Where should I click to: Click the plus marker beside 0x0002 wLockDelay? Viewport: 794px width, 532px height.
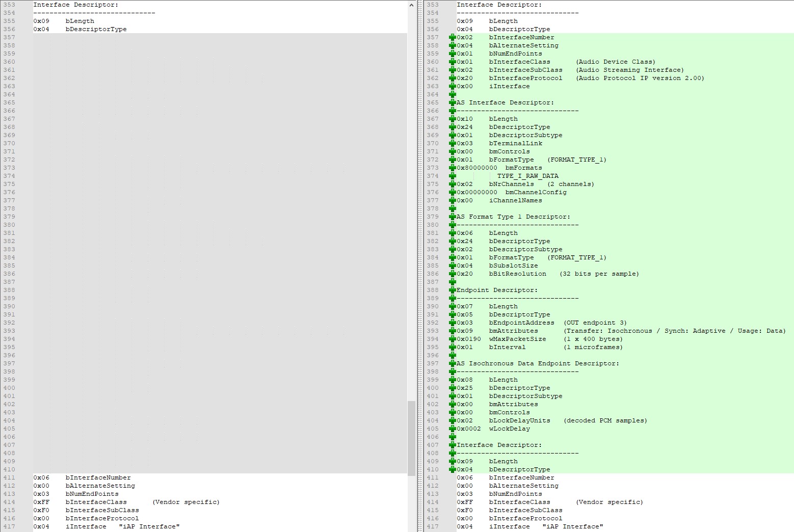452,429
